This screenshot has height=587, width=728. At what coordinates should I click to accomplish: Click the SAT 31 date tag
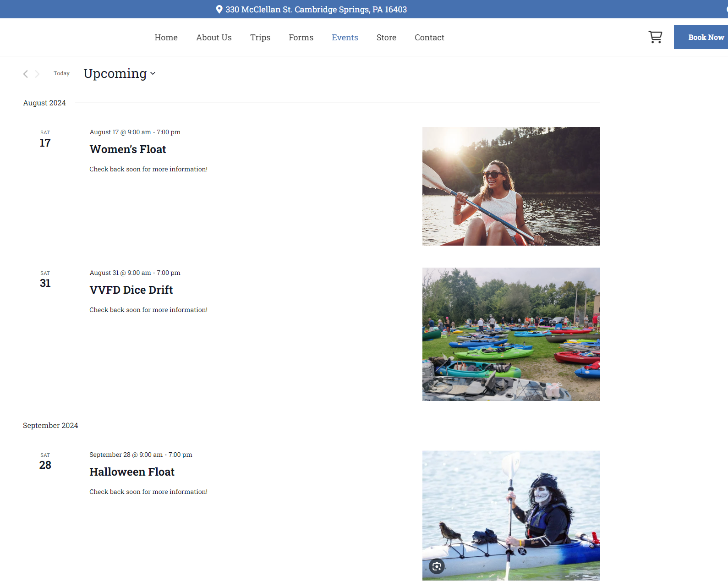(45, 280)
